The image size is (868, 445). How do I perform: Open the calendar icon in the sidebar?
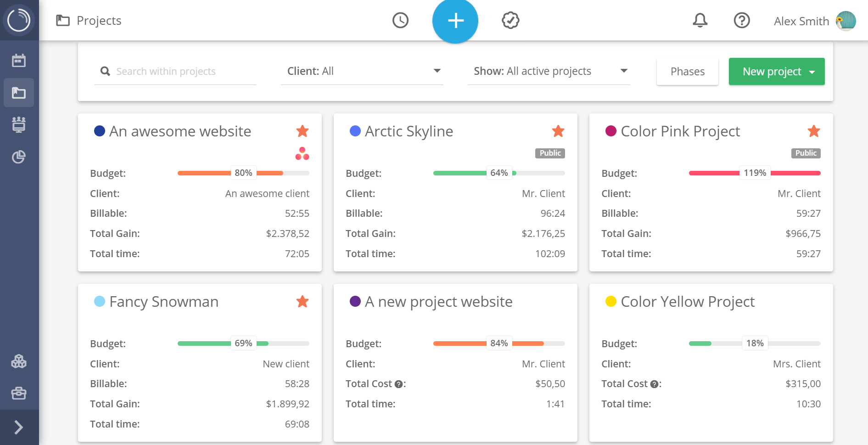(19, 60)
